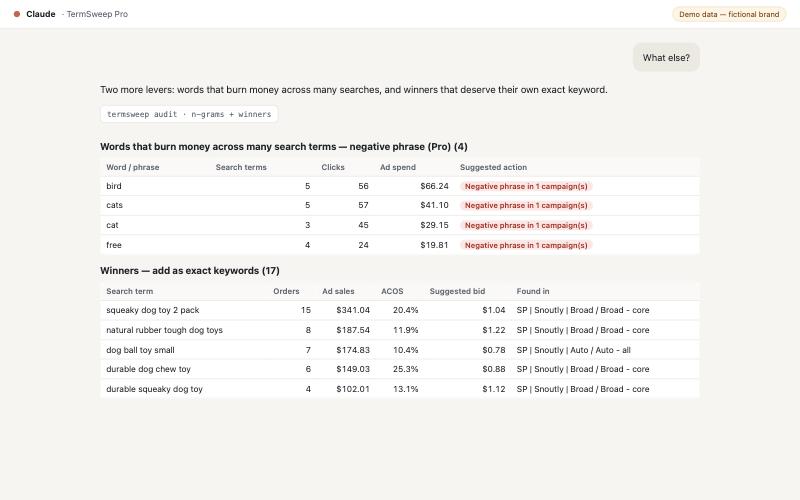The image size is (800, 500).
Task: Click the 'SP | Snoutly | Auto / Auto - all' campaign
Action: point(573,350)
